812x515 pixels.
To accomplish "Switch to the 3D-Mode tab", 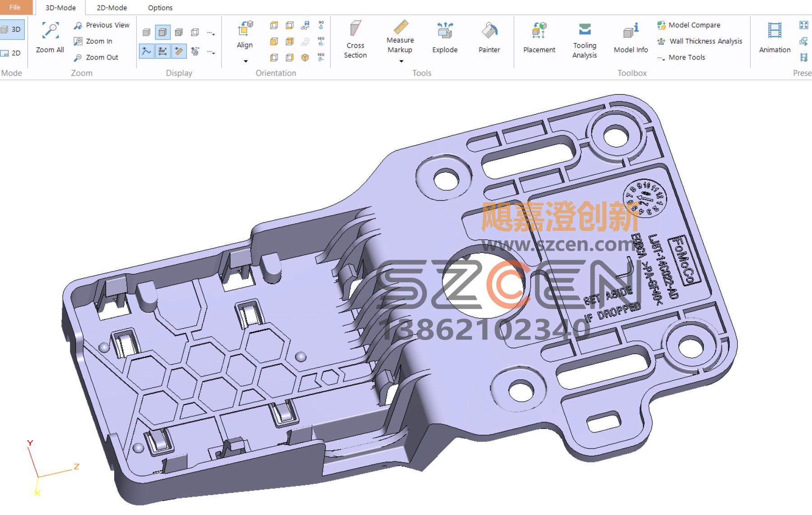I will pyautogui.click(x=60, y=8).
